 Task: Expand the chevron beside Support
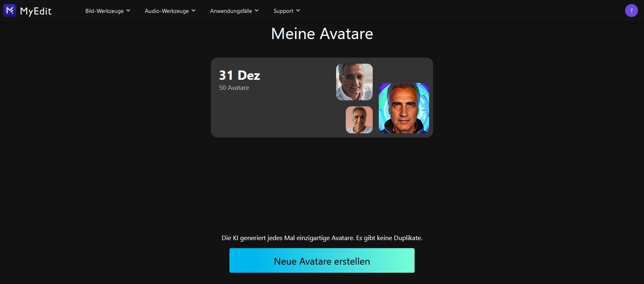coord(298,11)
